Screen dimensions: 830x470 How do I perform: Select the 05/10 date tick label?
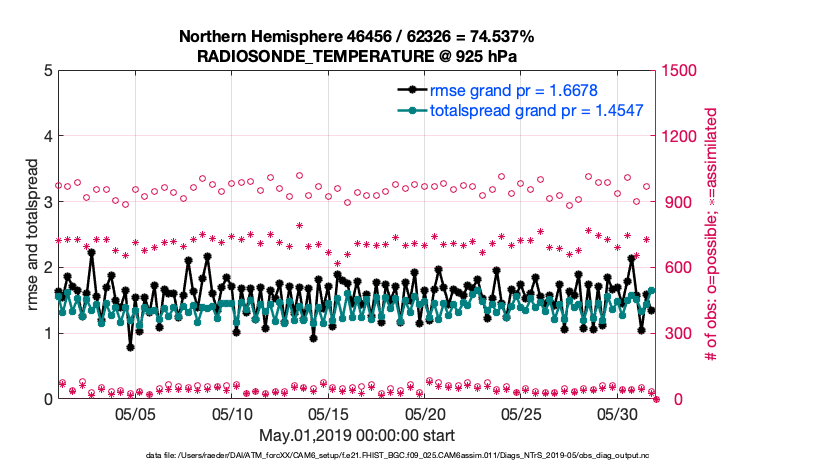(232, 413)
